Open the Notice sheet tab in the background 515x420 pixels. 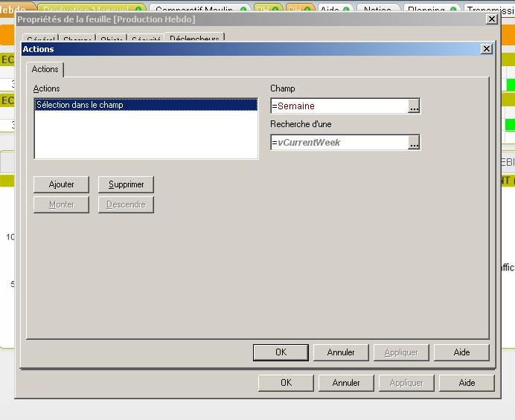[x=378, y=8]
